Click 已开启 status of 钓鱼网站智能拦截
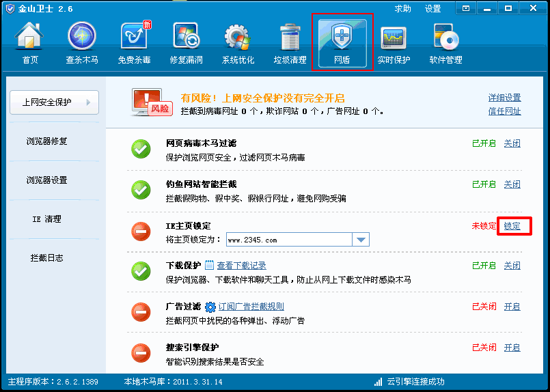Screen dimensions: 550x392 tap(484, 184)
